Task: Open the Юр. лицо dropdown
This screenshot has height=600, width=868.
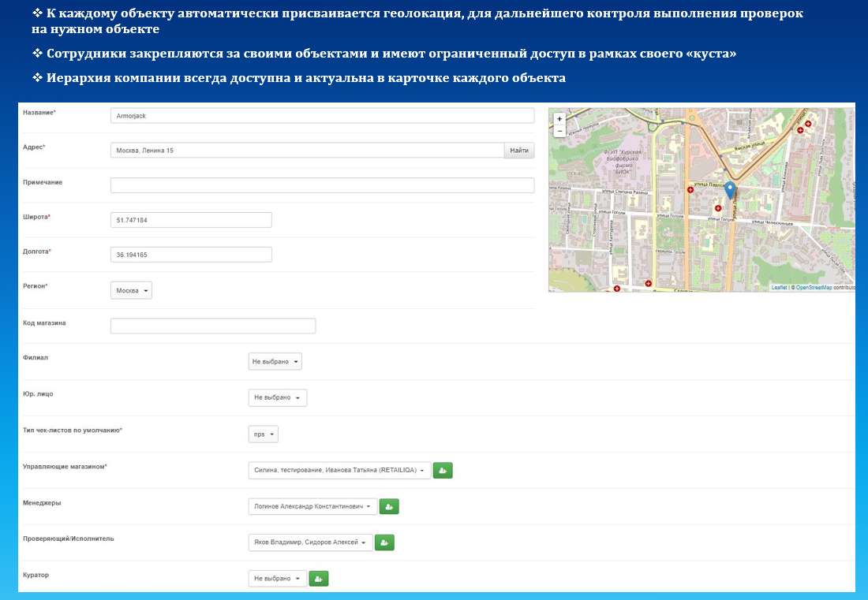Action: coord(277,398)
